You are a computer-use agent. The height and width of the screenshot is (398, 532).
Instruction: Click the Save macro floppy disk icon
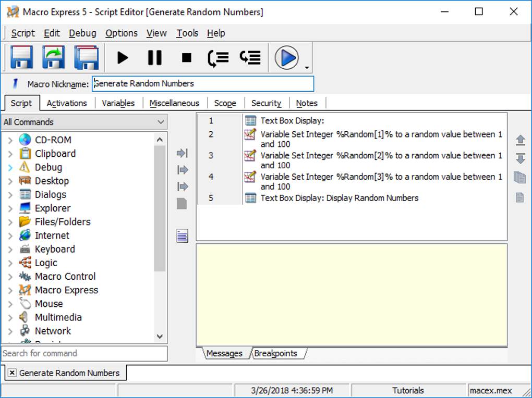tap(22, 57)
